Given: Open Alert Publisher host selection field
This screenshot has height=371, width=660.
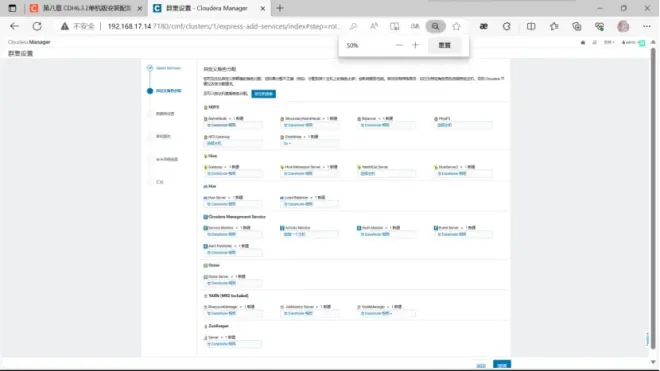Looking at the screenshot, I should click(x=233, y=253).
